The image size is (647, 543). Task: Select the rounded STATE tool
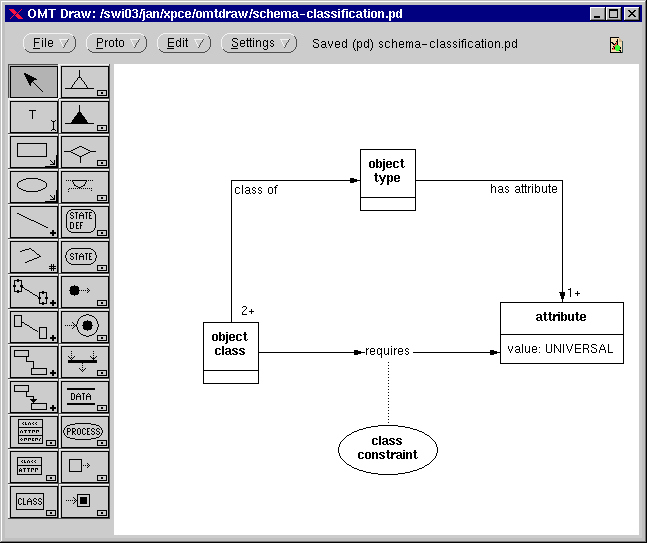click(x=84, y=257)
